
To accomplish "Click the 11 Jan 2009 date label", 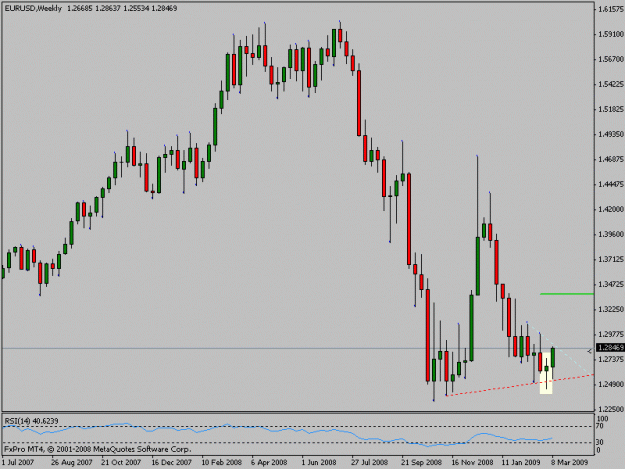I will [521, 463].
